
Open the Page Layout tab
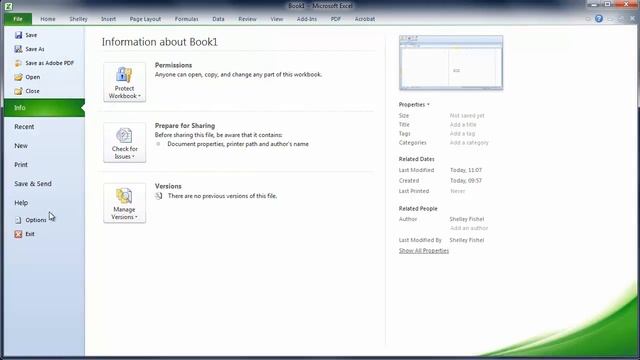tap(145, 19)
